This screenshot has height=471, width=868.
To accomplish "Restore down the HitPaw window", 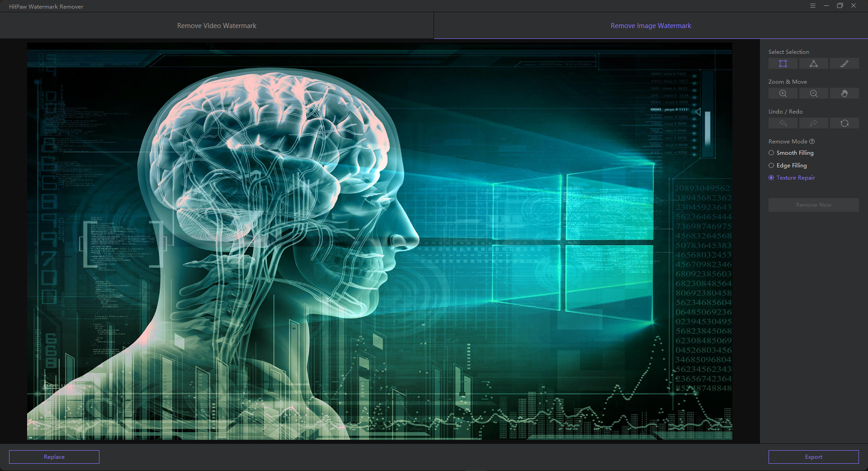I will (840, 6).
